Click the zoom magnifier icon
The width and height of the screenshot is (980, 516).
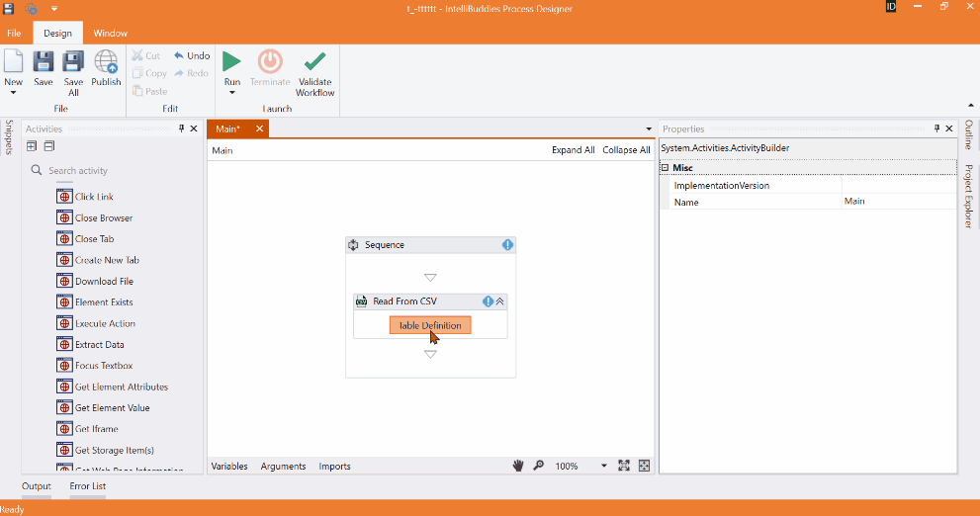click(x=538, y=466)
